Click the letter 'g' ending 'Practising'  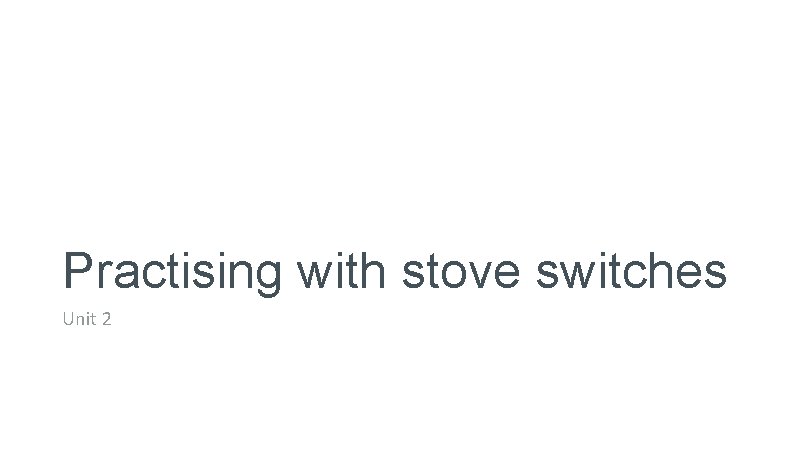click(x=267, y=274)
